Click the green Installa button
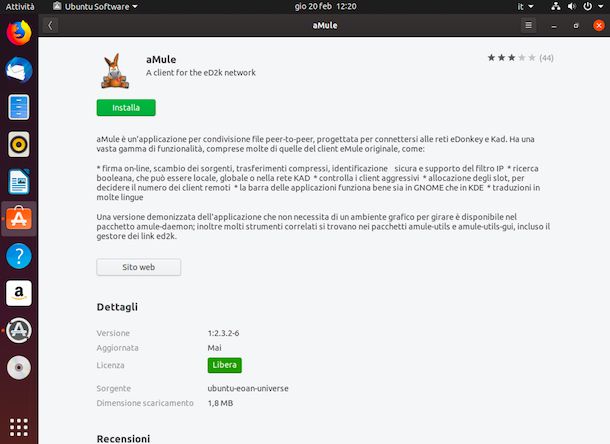This screenshot has width=610, height=444. (126, 108)
